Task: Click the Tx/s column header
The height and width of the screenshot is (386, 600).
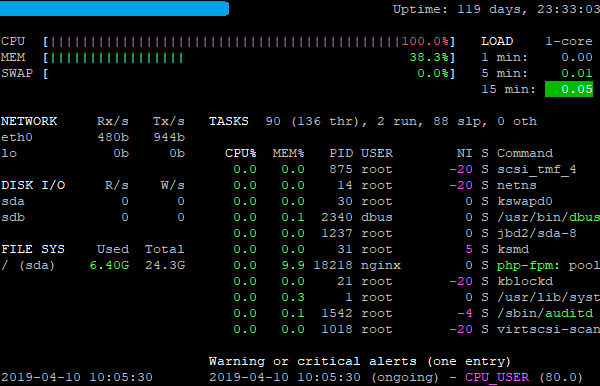Action: (x=169, y=121)
